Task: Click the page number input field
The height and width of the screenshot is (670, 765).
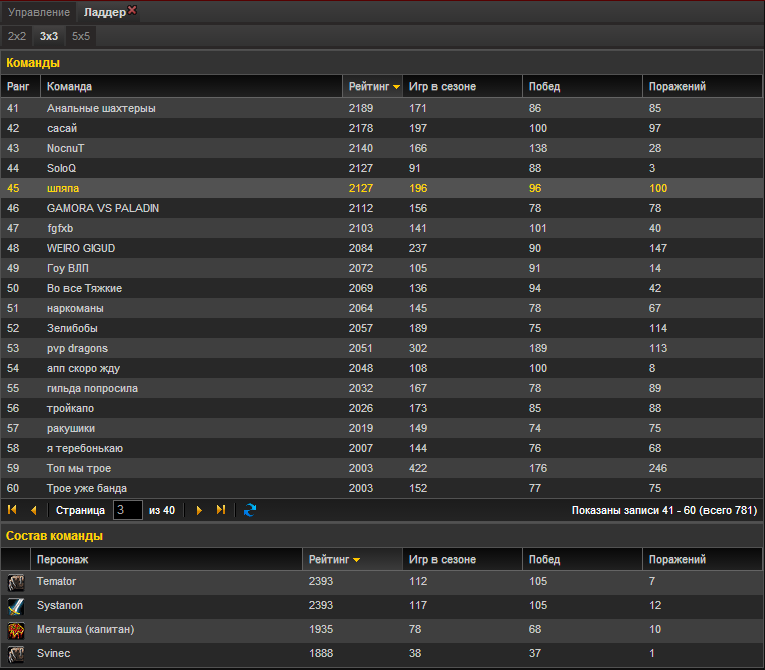Action: (127, 510)
